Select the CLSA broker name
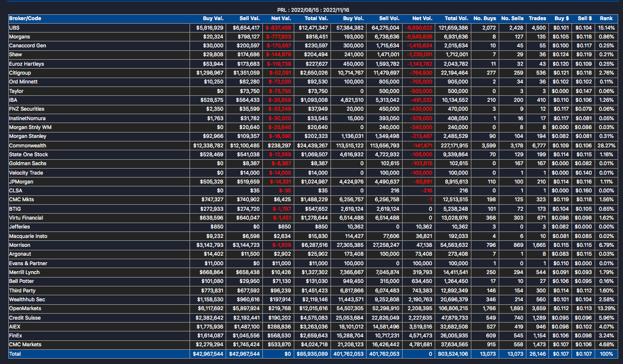The image size is (623, 364). (15, 191)
